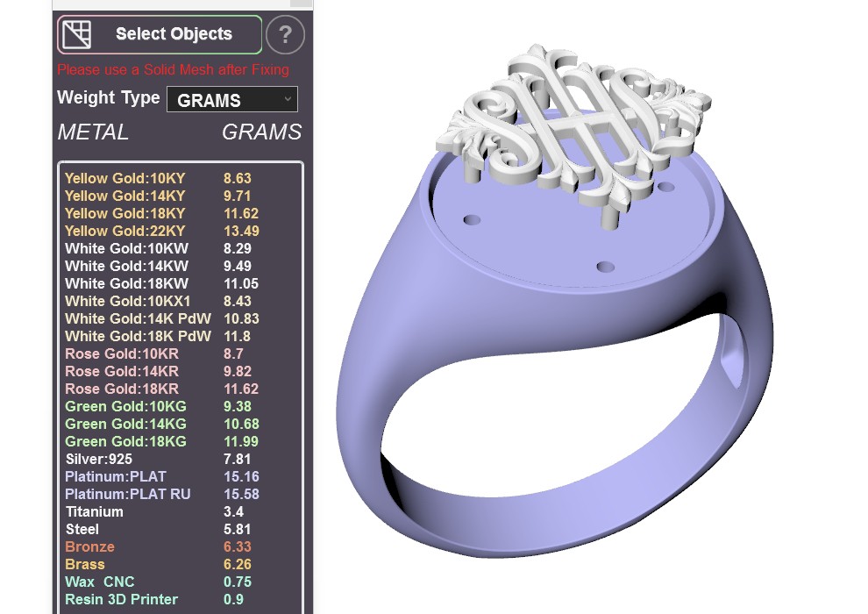Select the White Gold:18K PdW row
This screenshot has height=614, width=868.
181,336
